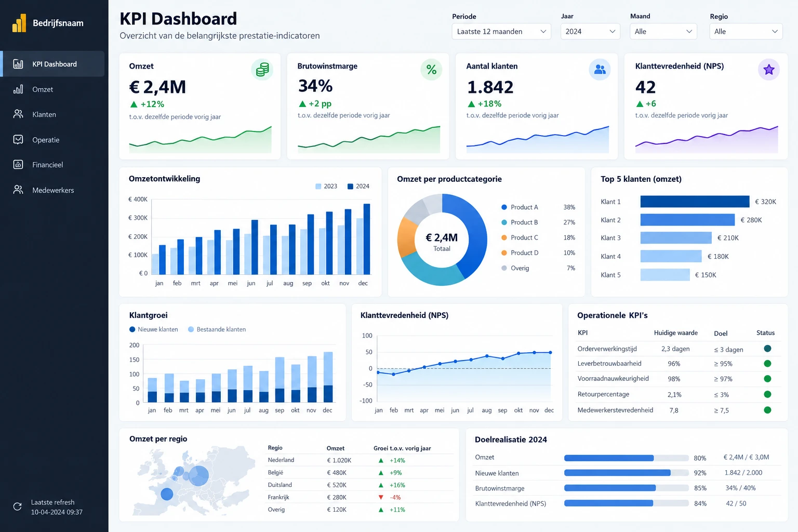Toggle the Nieuwe klanten legend item
798x532 pixels.
154,329
